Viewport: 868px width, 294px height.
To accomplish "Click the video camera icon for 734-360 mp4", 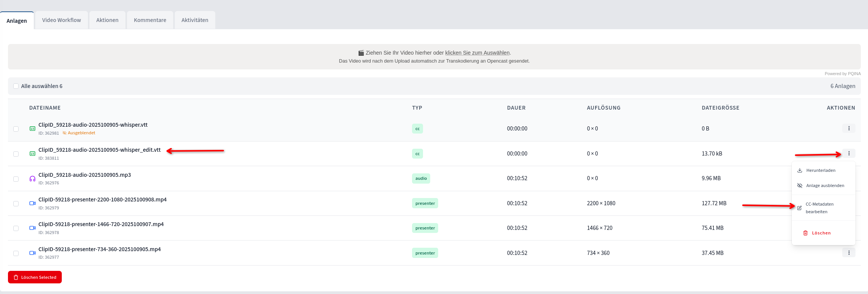I will pos(33,253).
